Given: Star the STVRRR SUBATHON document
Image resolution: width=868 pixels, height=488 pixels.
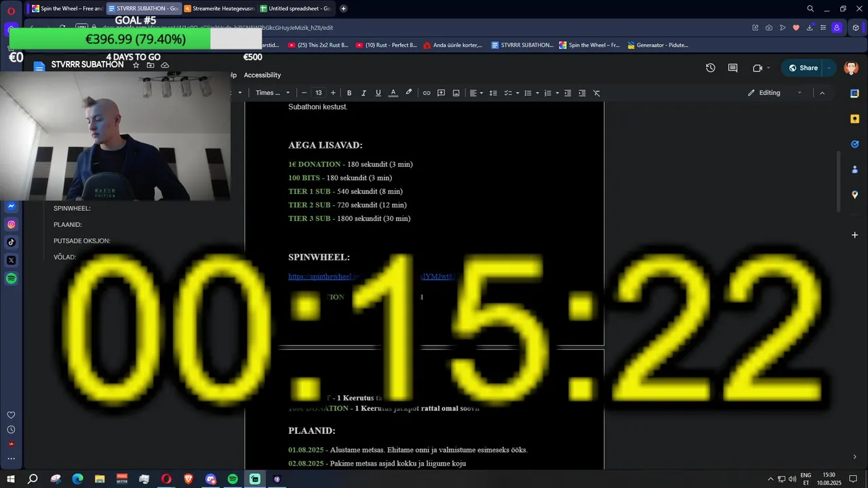Looking at the screenshot, I should pos(136,65).
